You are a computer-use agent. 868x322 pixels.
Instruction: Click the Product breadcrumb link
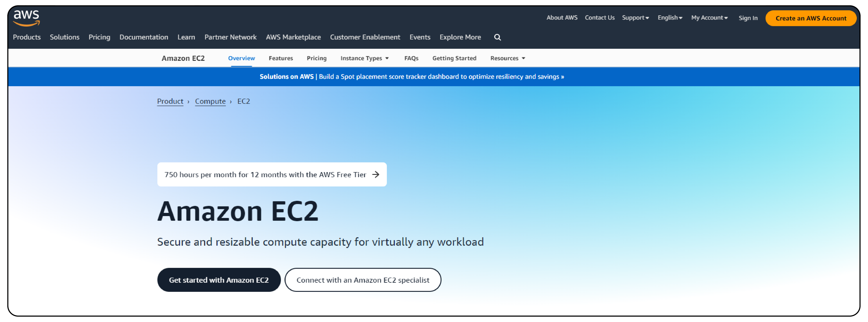click(170, 101)
